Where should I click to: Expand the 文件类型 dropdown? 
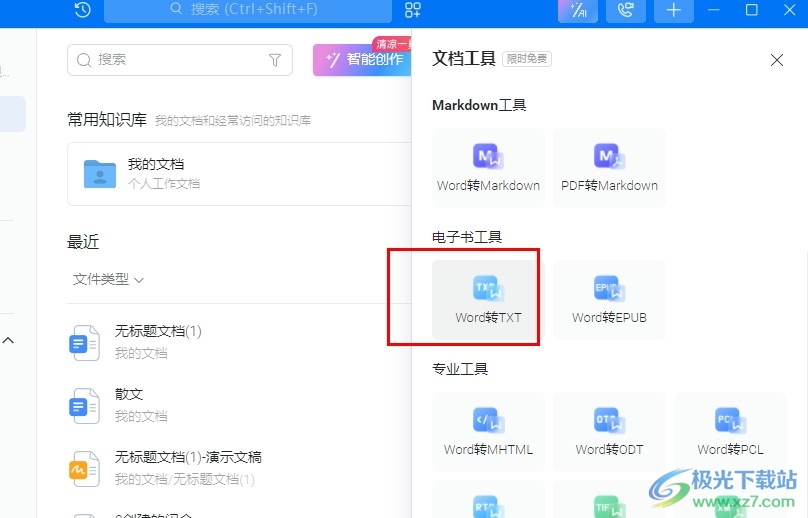coord(108,279)
